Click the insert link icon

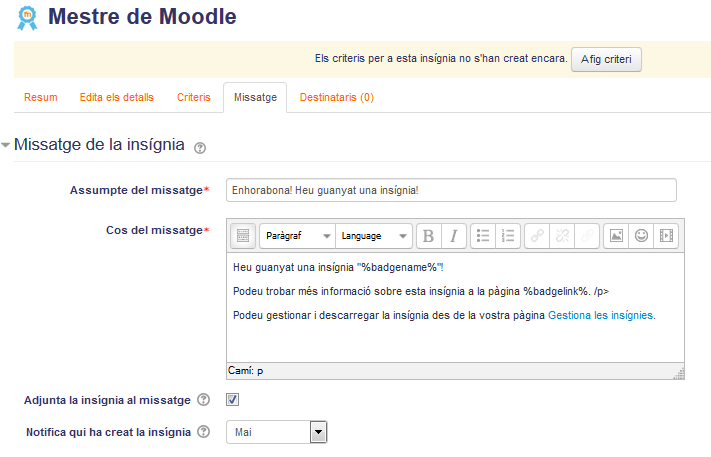pos(537,236)
